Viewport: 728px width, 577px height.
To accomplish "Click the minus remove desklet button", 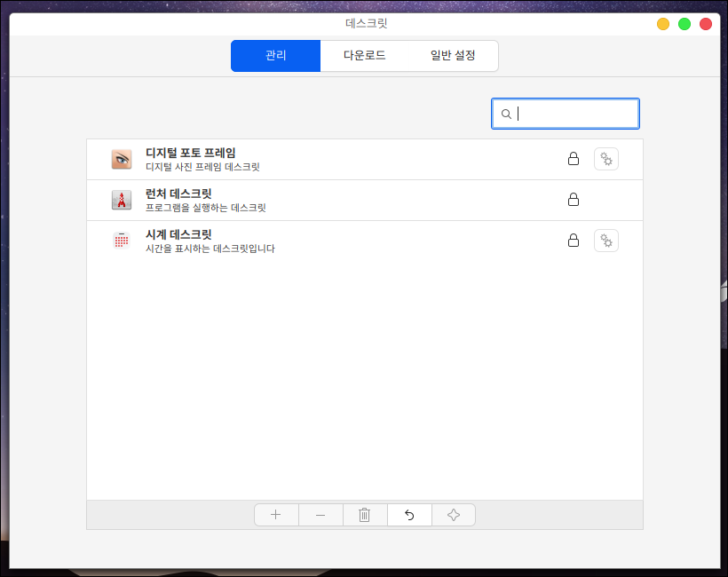I will [x=320, y=515].
